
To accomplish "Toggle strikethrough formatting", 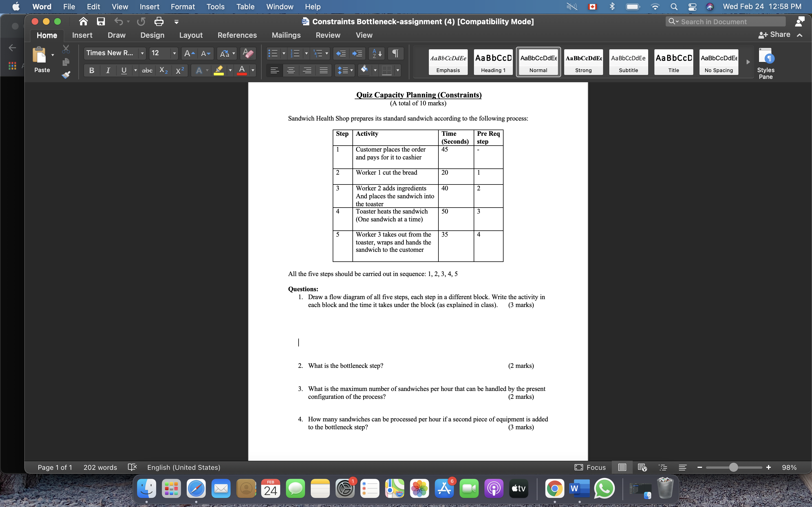I will (x=147, y=70).
